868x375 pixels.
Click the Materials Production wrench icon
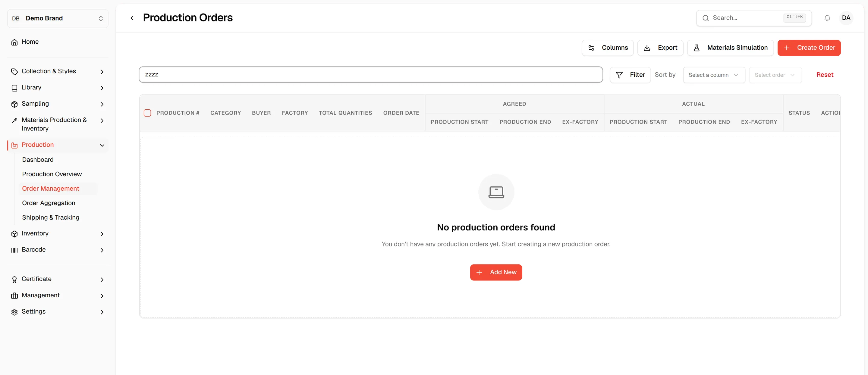click(x=14, y=120)
